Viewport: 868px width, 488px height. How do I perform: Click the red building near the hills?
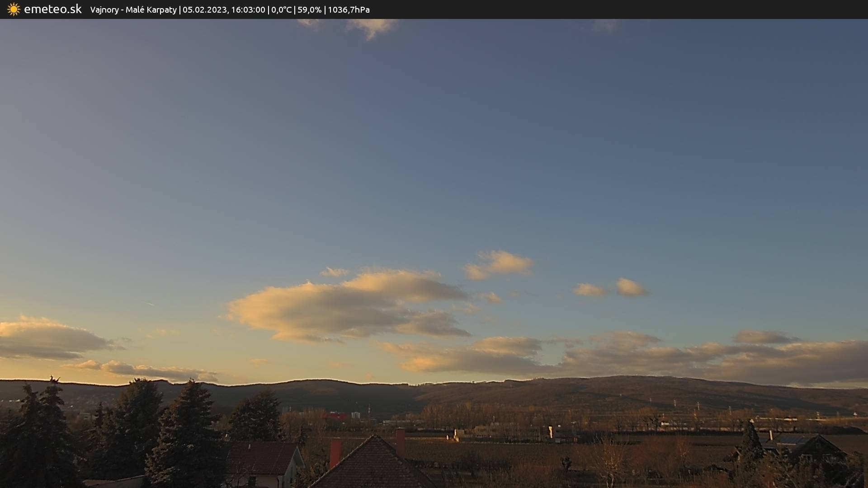(x=336, y=416)
